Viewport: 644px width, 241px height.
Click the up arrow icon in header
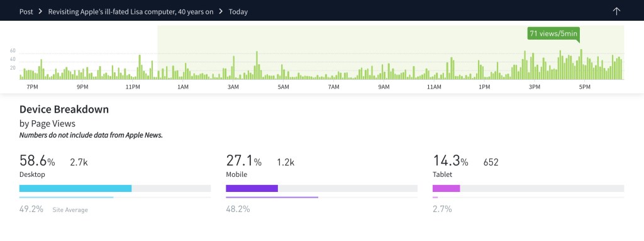coord(616,11)
